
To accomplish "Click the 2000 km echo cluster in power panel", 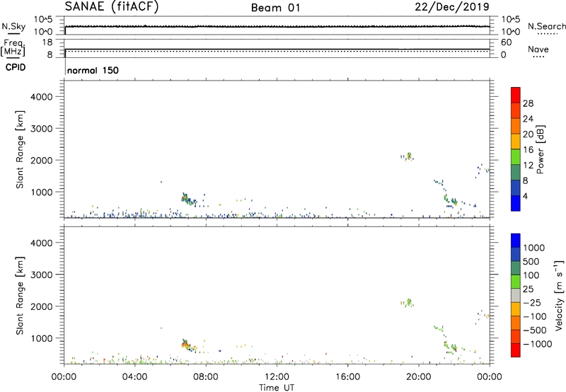I will (408, 156).
